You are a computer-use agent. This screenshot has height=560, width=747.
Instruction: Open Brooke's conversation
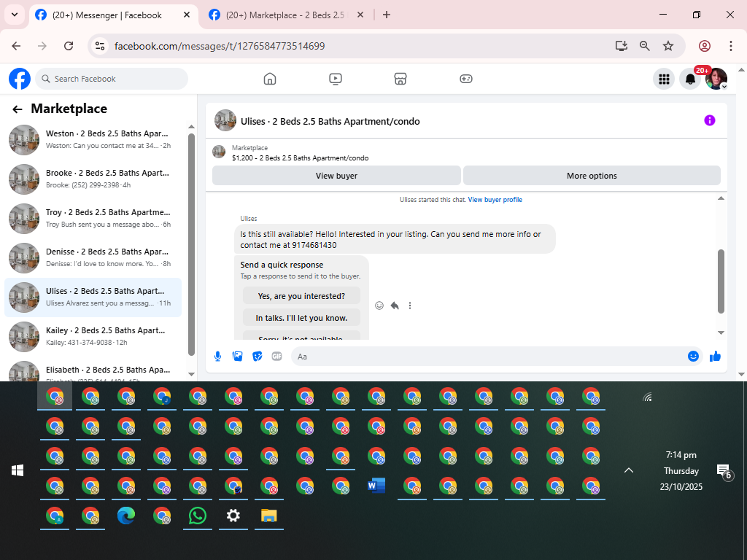[x=93, y=179]
